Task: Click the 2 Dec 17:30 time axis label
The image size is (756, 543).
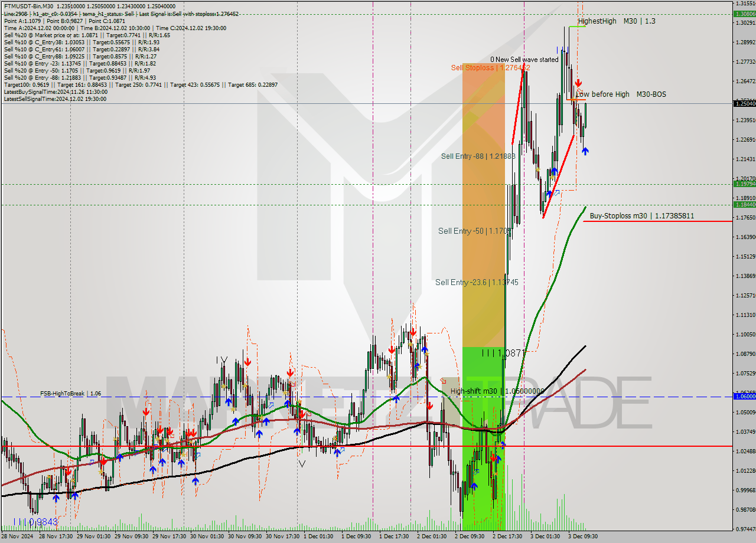Action: (x=507, y=537)
